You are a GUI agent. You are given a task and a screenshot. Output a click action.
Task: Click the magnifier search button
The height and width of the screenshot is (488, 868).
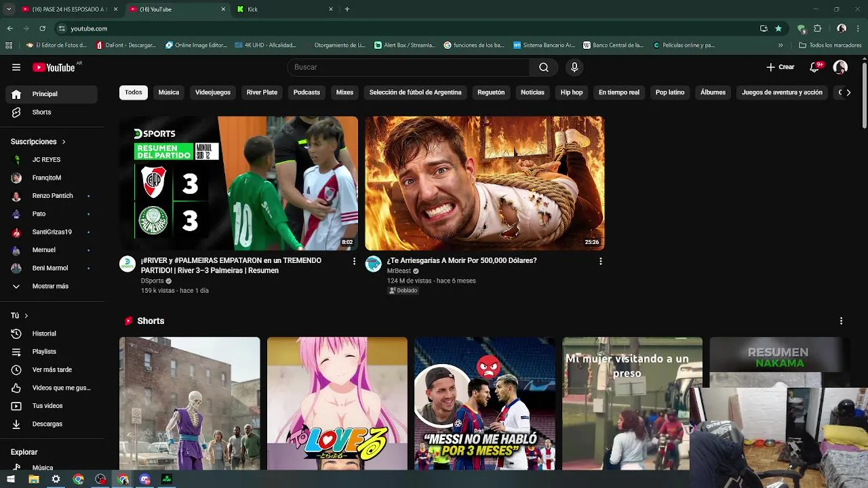(x=544, y=67)
